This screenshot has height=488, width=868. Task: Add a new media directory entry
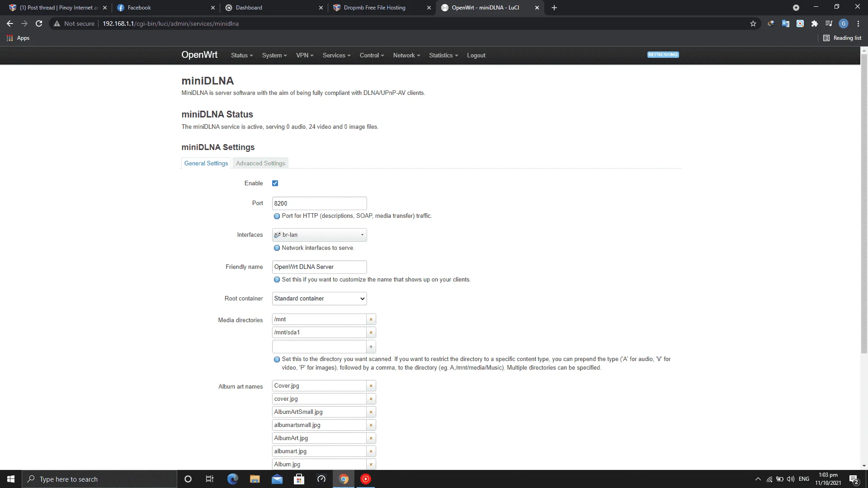[x=371, y=347]
